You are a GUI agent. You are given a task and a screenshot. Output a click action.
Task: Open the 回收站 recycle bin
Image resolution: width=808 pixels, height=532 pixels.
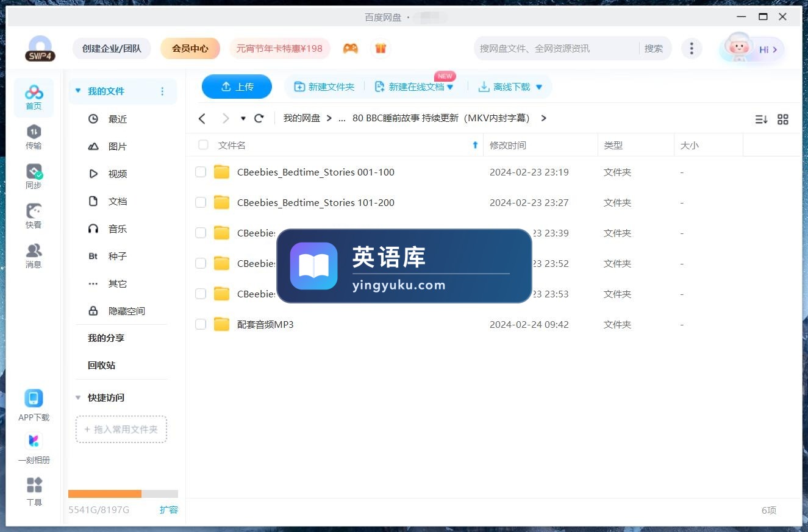[101, 365]
